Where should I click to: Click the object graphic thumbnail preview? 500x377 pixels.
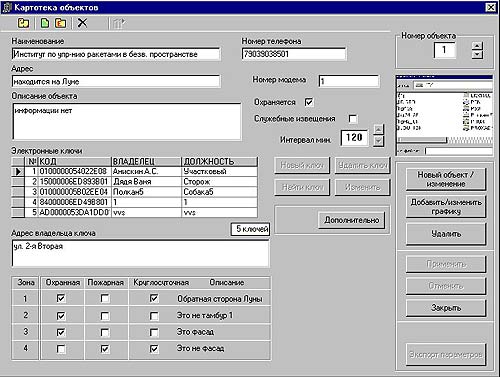tap(444, 115)
